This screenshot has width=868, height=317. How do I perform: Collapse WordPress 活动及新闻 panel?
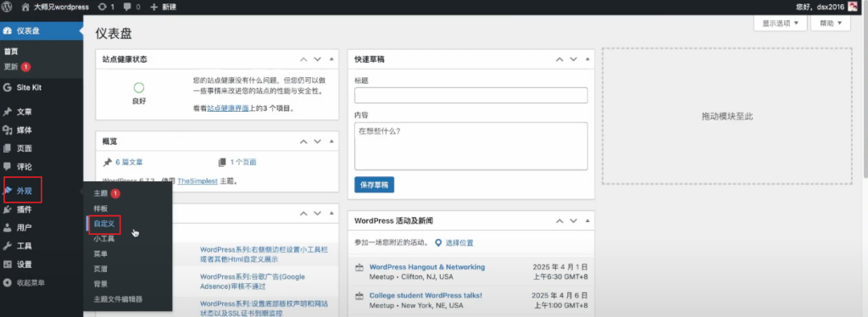coord(587,220)
